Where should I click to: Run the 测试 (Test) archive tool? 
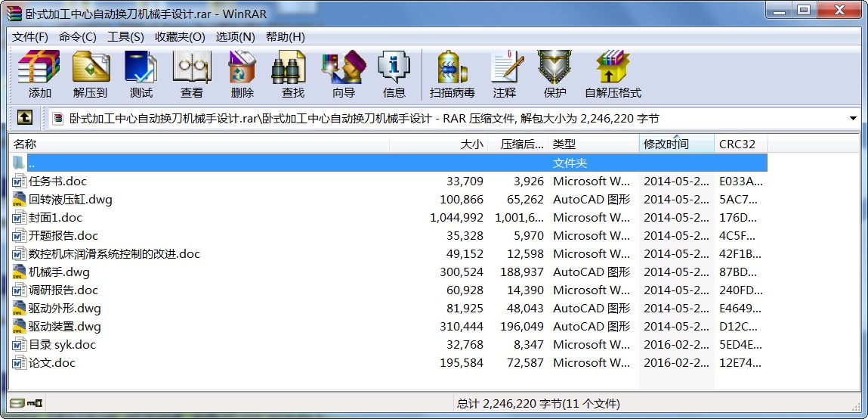point(141,74)
